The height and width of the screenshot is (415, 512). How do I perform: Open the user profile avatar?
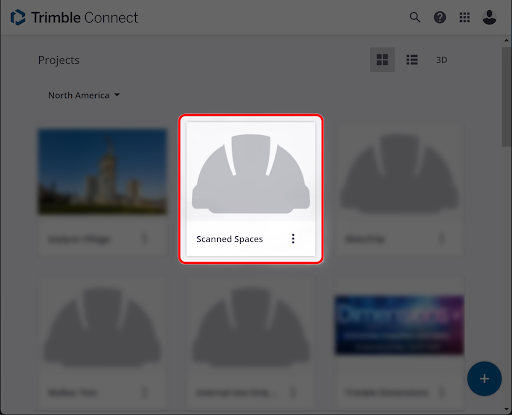(x=489, y=17)
